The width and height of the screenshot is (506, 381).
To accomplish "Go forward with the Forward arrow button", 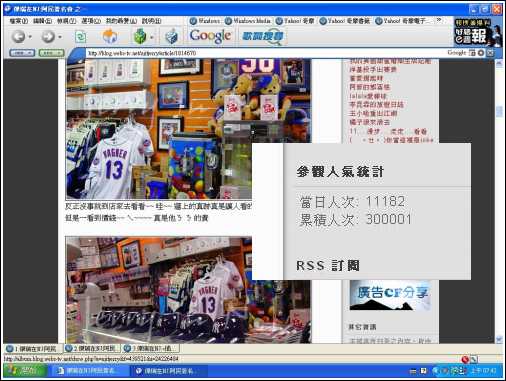I will pos(48,36).
